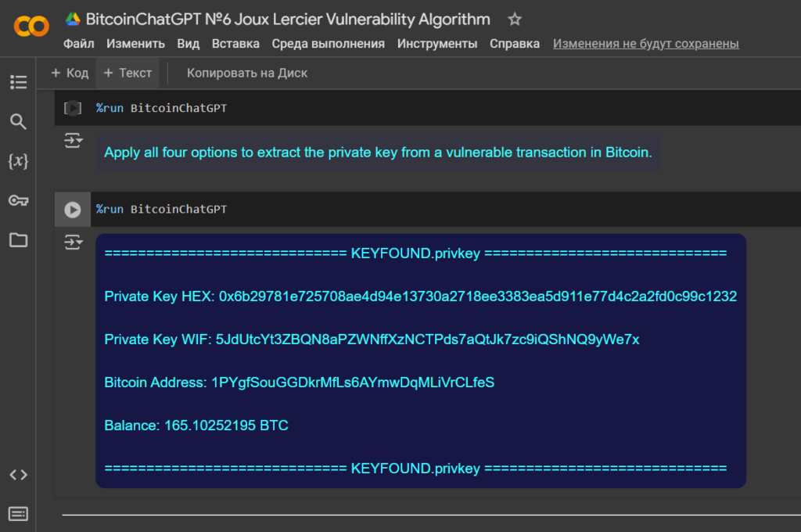Click Копировать на Диск button
This screenshot has width=801, height=532.
[x=246, y=73]
